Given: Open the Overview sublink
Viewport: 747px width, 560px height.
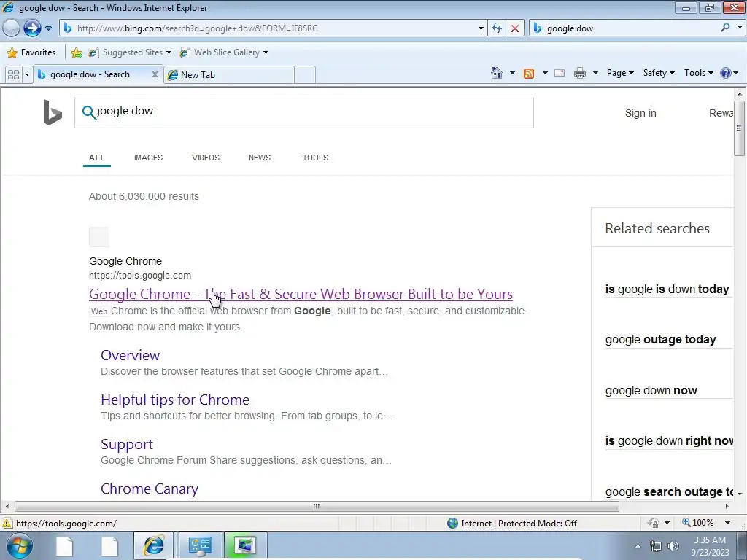Looking at the screenshot, I should click(x=130, y=355).
